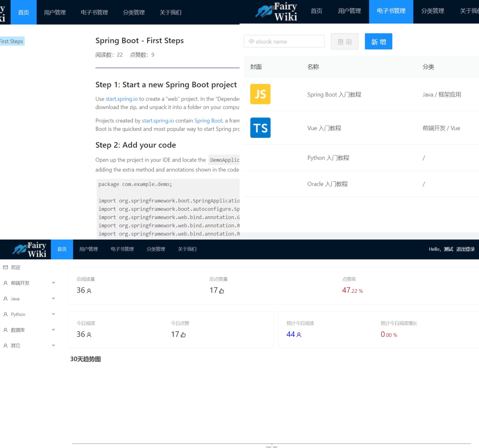Click the person icon beside Python category
The image size is (479, 448).
(x=5, y=314)
